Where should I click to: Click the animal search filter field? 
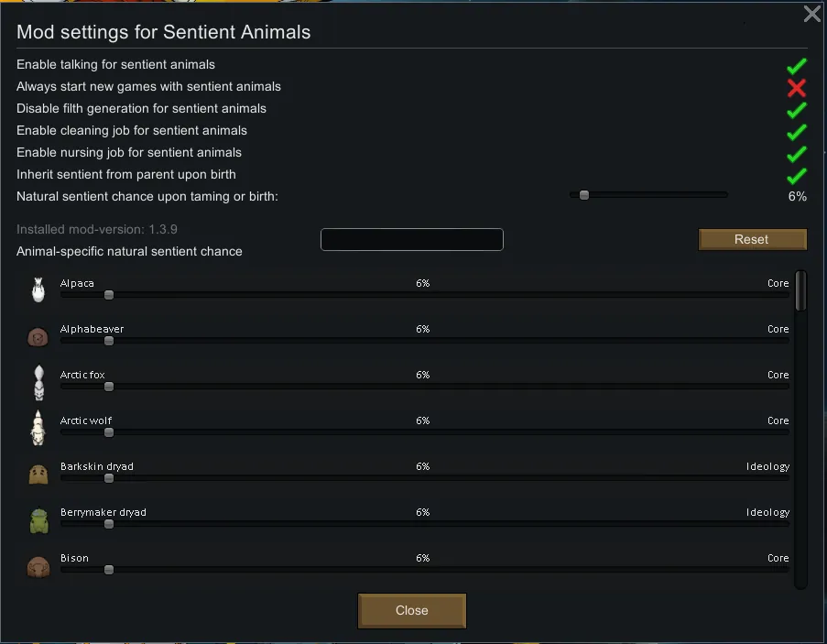coord(411,240)
